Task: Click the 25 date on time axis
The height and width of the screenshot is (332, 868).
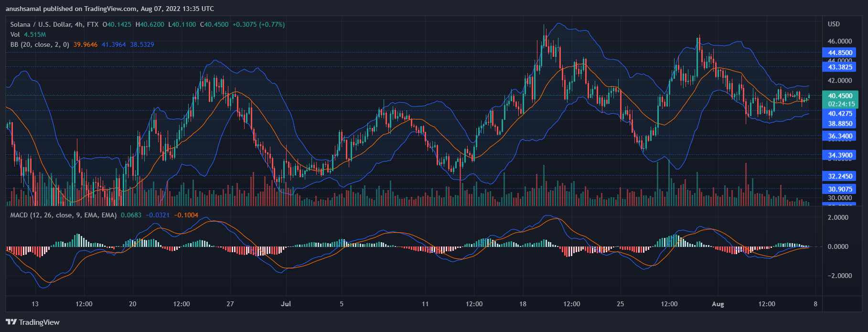Action: pyautogui.click(x=620, y=304)
